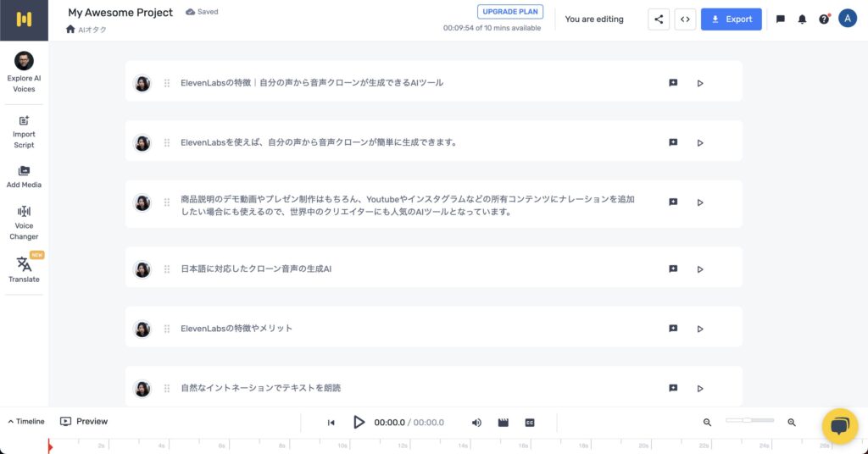Image resolution: width=868 pixels, height=454 pixels.
Task: Open the chat support bubble
Action: pos(840,426)
